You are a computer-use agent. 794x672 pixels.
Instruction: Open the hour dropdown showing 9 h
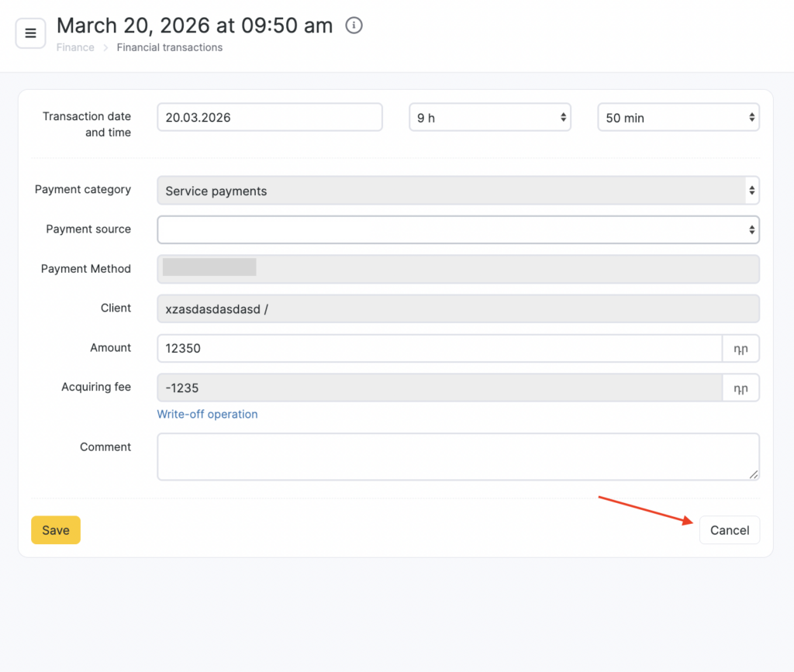click(489, 118)
